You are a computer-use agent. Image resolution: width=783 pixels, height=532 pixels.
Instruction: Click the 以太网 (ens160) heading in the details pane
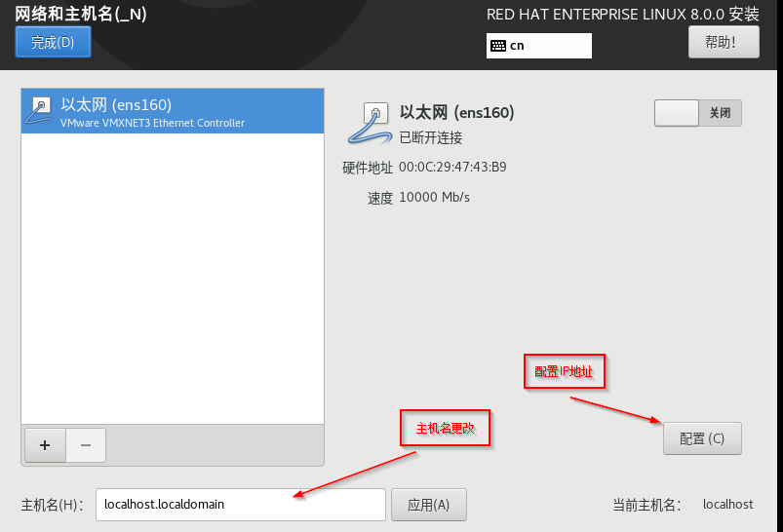click(457, 112)
